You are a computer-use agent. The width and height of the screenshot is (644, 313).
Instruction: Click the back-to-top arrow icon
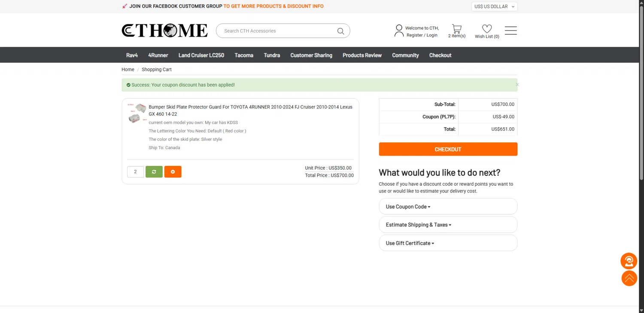(629, 278)
